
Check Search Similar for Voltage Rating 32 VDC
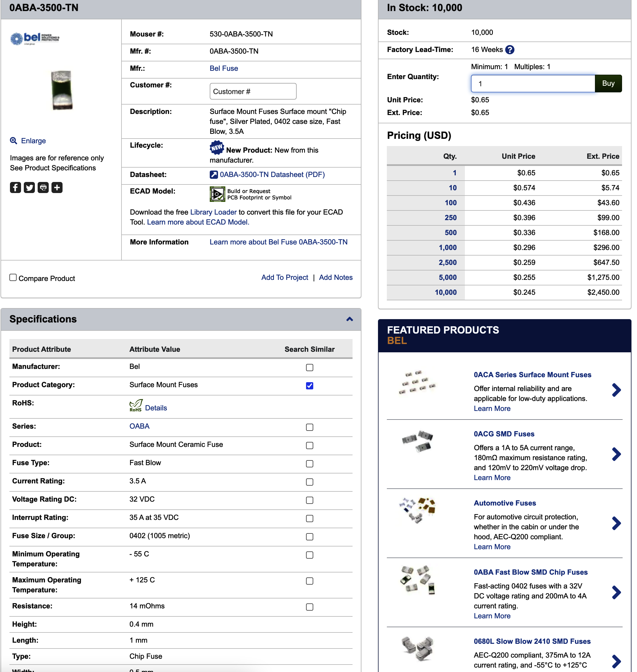(x=310, y=501)
